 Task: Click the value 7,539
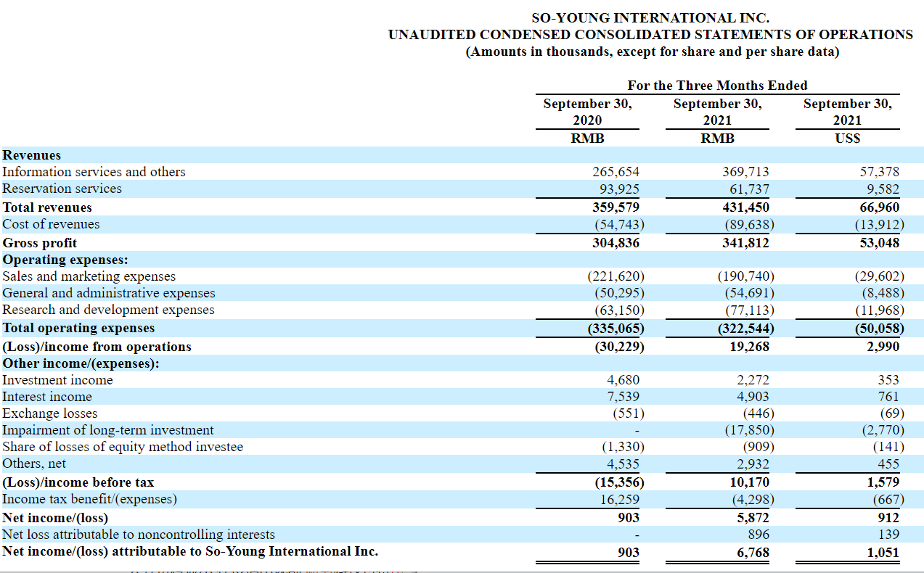click(x=623, y=397)
